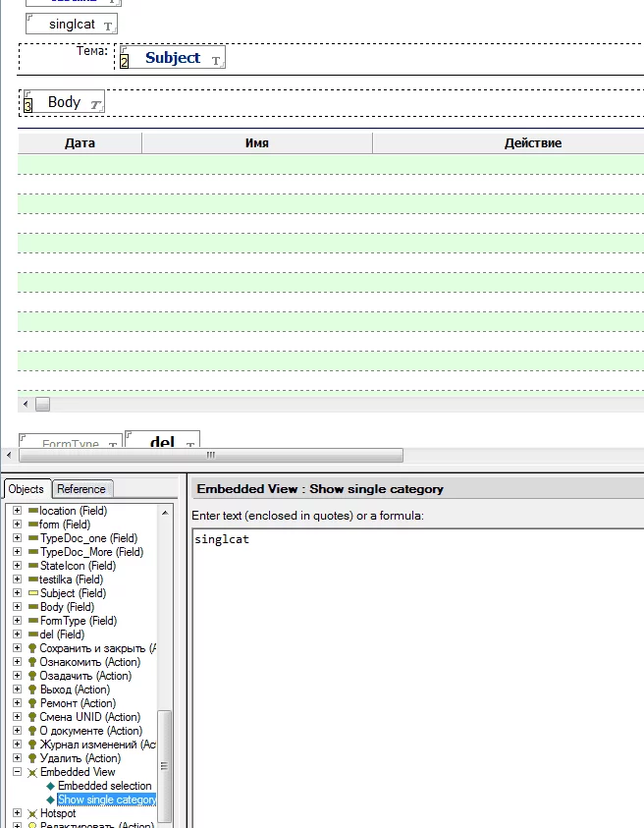
Task: Open the Objects tab
Action: (27, 489)
